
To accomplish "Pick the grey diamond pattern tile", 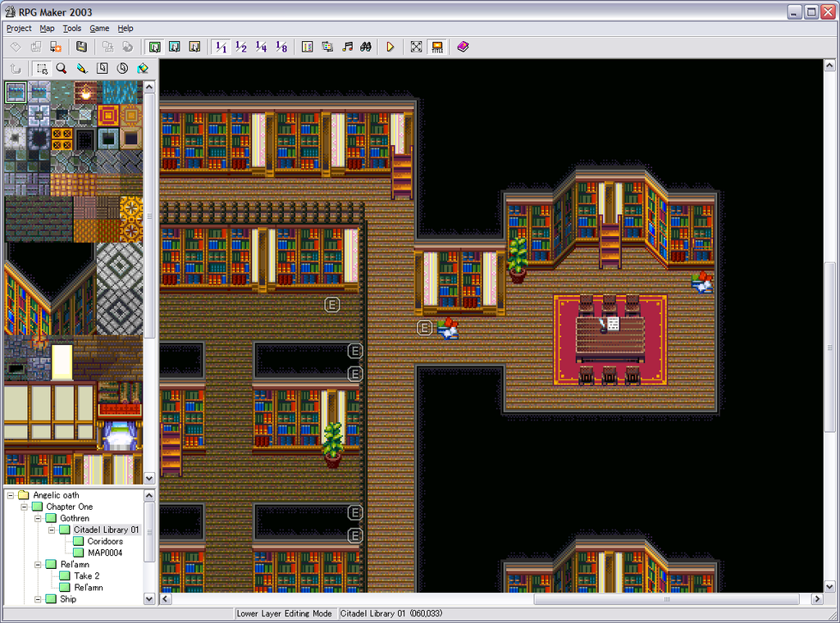I will pos(120,289).
